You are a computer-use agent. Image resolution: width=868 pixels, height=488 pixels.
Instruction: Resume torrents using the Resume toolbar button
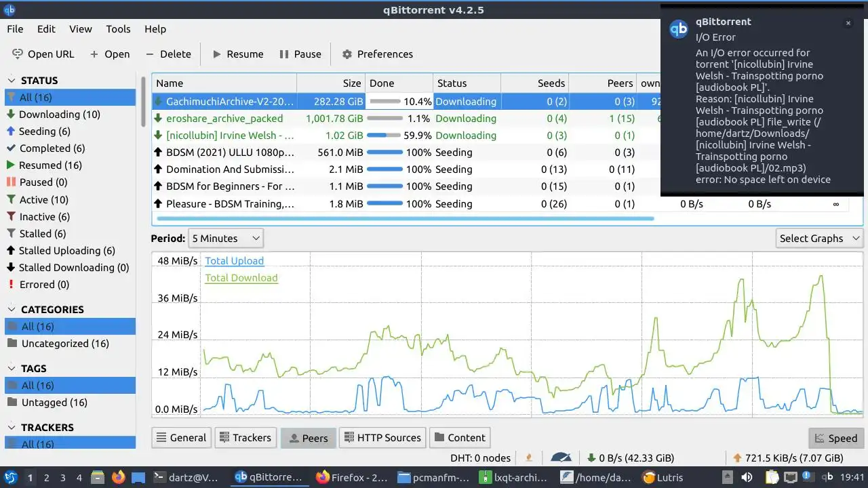(237, 54)
